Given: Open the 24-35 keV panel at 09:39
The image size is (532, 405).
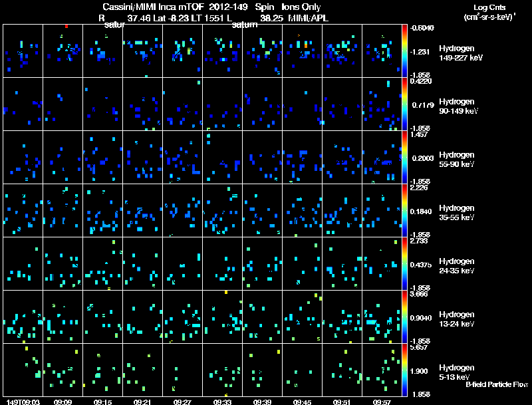Looking at the screenshot, I should coord(262,263).
